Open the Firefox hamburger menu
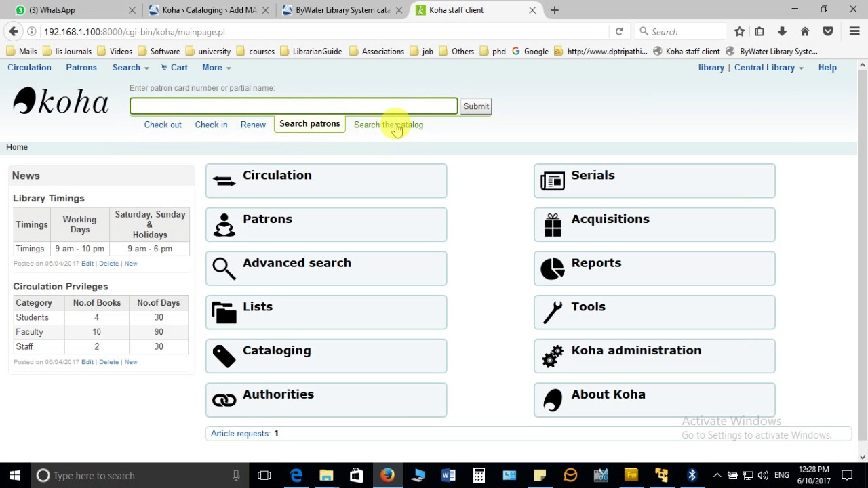The height and width of the screenshot is (488, 868). coord(854,32)
